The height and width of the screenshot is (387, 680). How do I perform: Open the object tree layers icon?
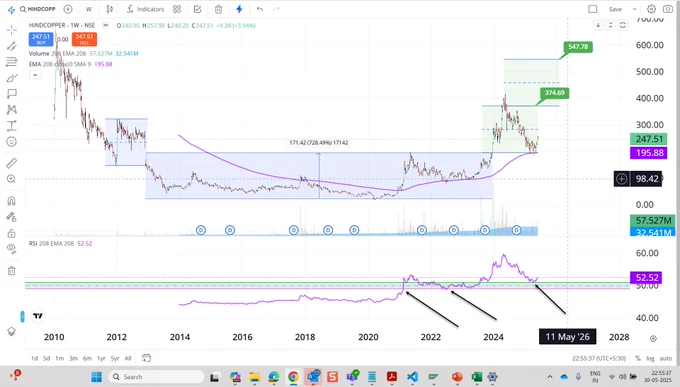click(12, 331)
